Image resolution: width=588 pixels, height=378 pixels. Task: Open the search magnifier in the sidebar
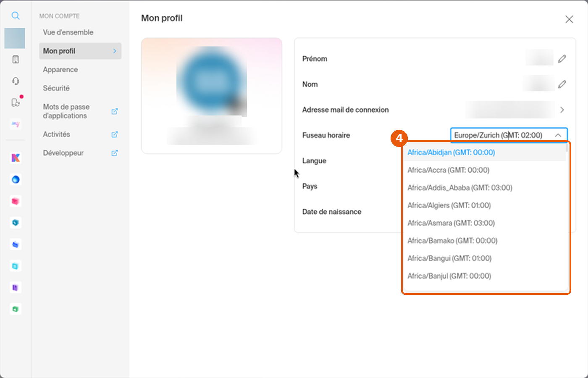(x=16, y=16)
